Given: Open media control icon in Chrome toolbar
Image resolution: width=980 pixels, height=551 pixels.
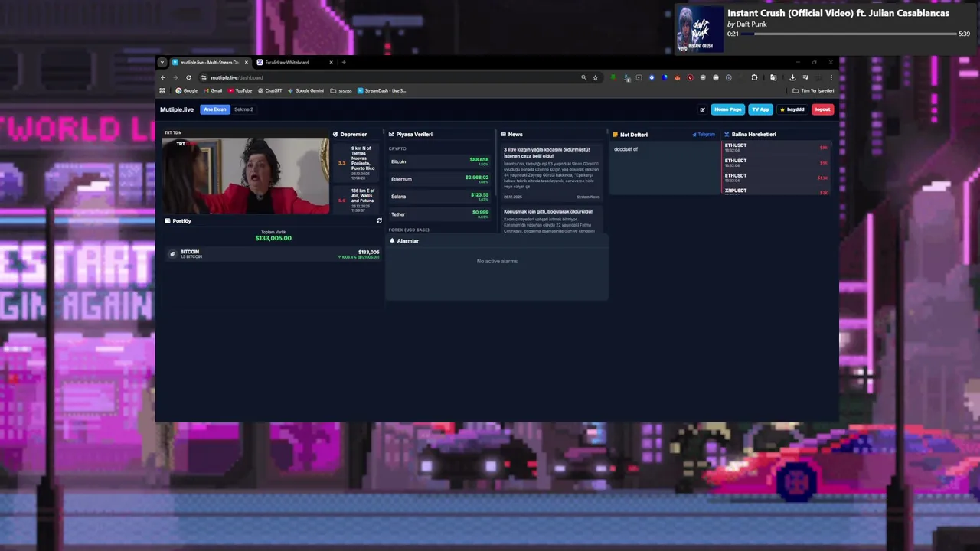Looking at the screenshot, I should (805, 77).
